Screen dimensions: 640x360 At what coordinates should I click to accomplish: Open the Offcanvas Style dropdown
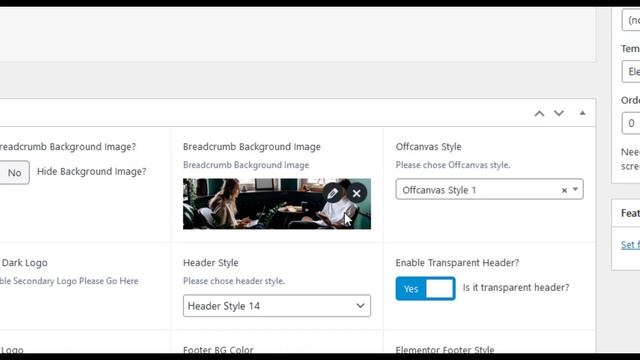pos(489,189)
